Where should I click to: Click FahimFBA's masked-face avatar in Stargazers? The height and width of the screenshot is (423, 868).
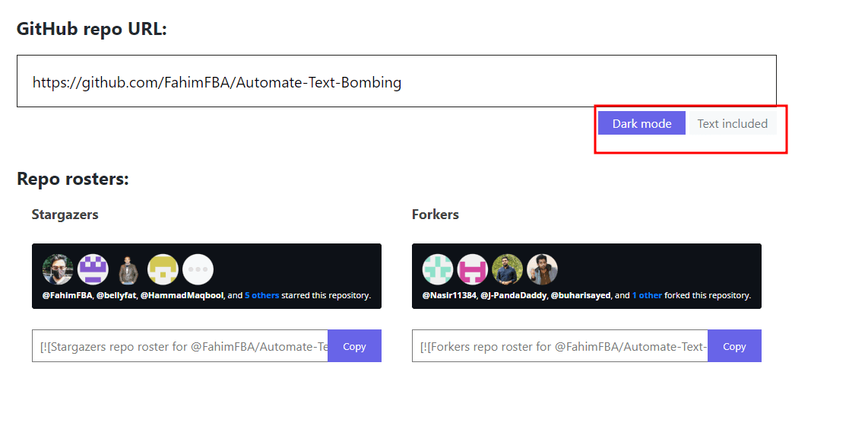[x=58, y=269]
